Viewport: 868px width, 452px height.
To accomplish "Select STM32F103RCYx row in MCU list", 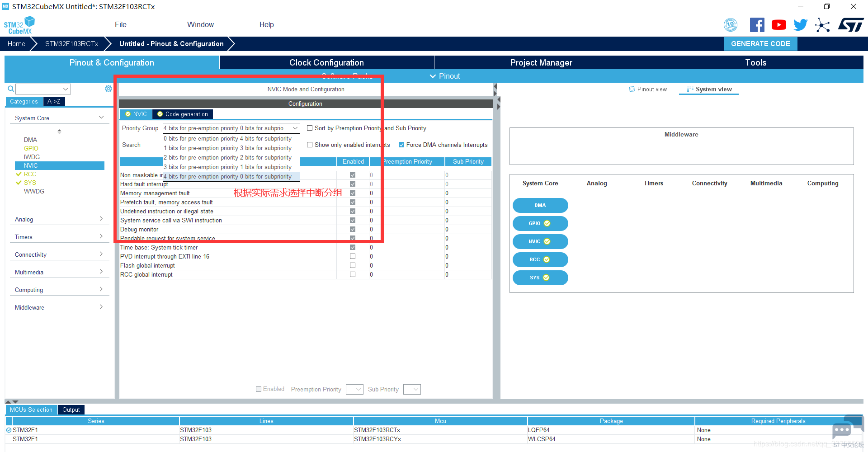I will 434,439.
